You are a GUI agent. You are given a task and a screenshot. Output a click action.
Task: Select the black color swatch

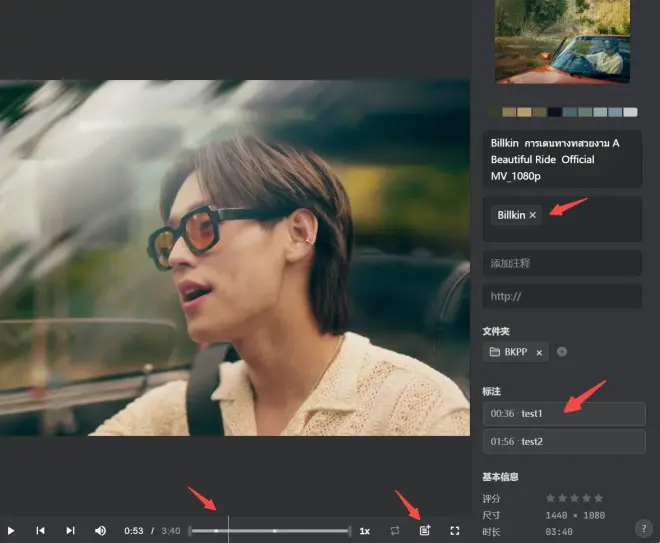pyautogui.click(x=554, y=112)
